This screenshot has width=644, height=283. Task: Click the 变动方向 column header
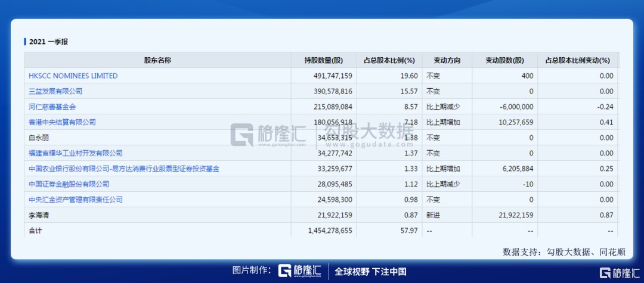point(447,60)
